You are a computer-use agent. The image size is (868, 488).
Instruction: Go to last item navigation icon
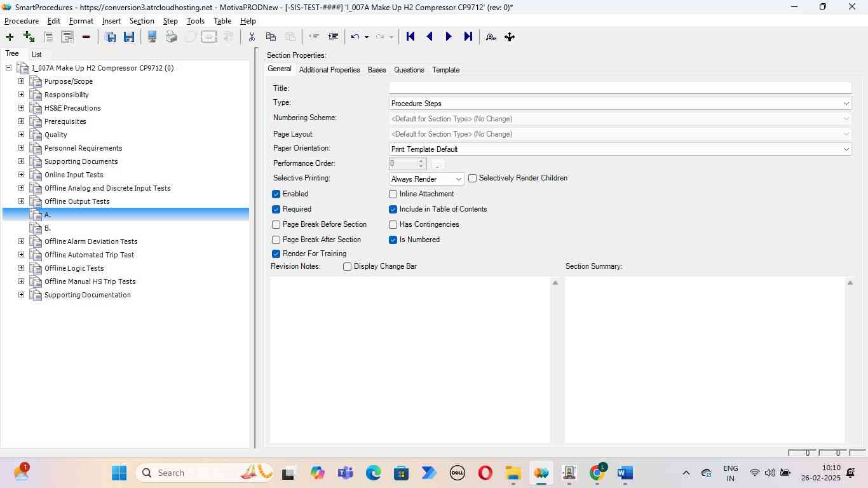pyautogui.click(x=468, y=37)
